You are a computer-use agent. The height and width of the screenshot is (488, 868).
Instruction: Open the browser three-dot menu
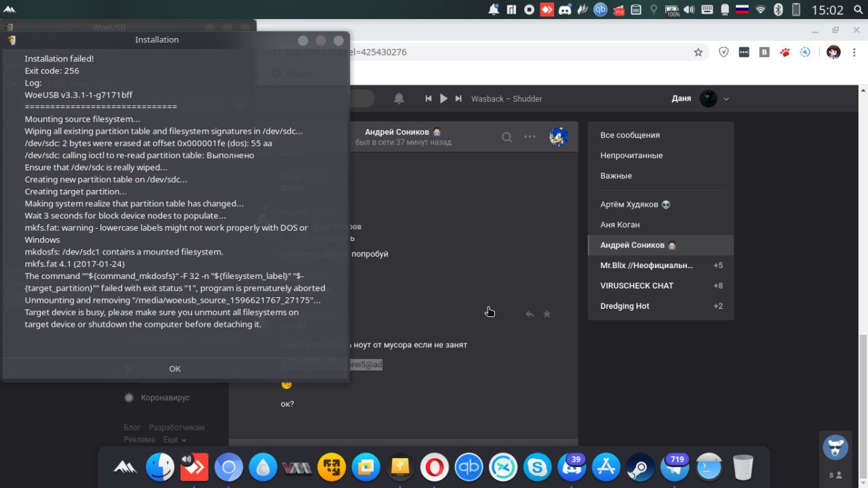(856, 52)
